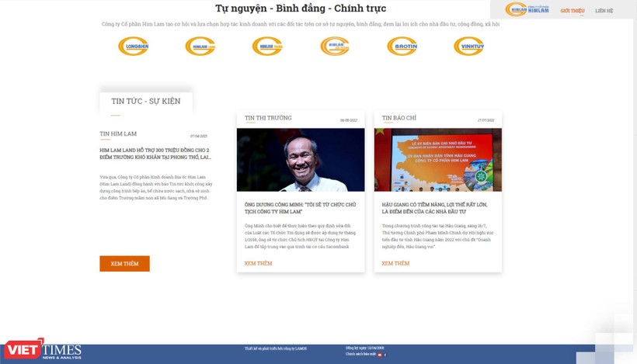The image size is (637, 364).
Task: Open the Facebook icon in footer
Action: [x=385, y=355]
